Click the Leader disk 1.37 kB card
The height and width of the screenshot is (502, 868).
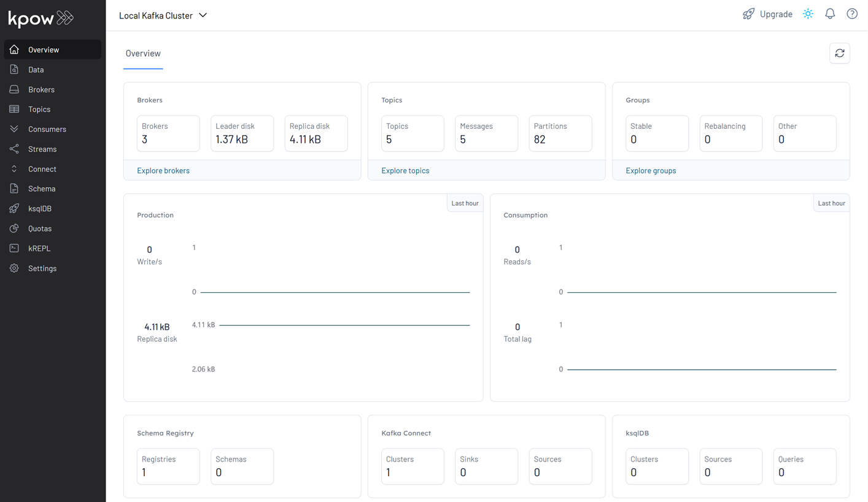click(242, 133)
